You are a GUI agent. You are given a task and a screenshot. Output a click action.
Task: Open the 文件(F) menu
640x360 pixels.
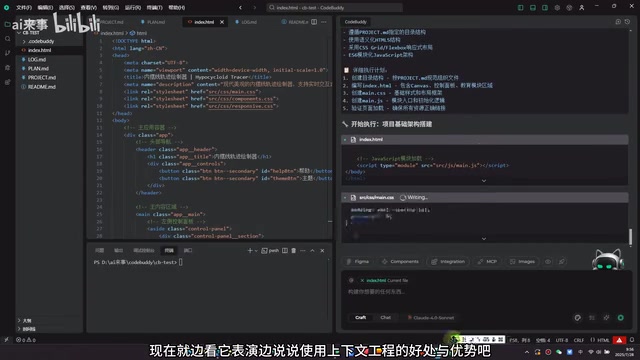click(24, 8)
